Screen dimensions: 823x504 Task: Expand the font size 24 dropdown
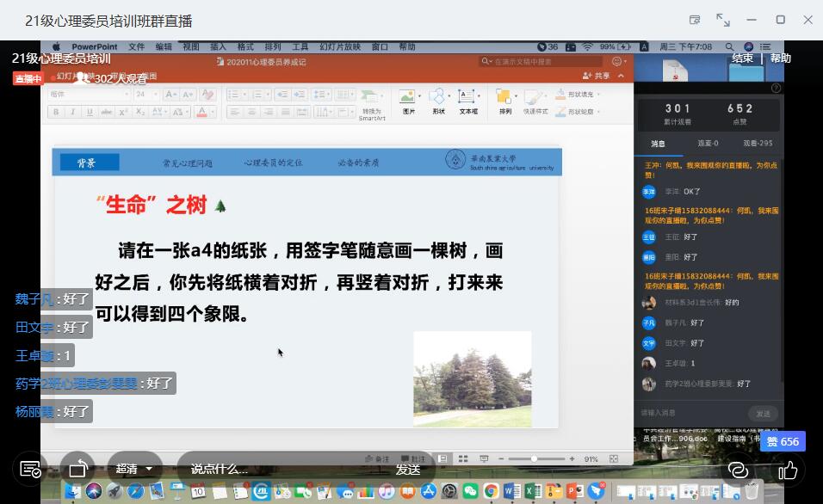(x=155, y=95)
